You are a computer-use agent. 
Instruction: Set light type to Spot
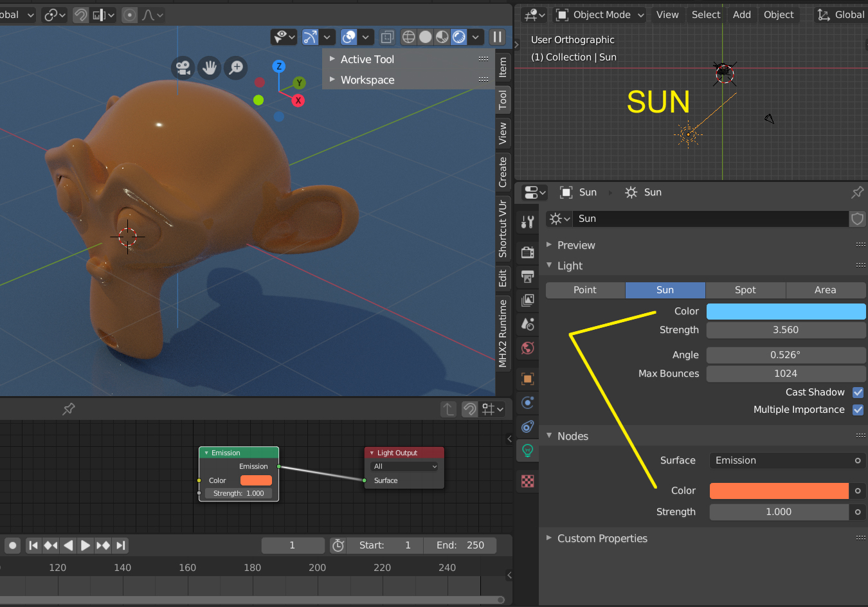click(x=745, y=290)
